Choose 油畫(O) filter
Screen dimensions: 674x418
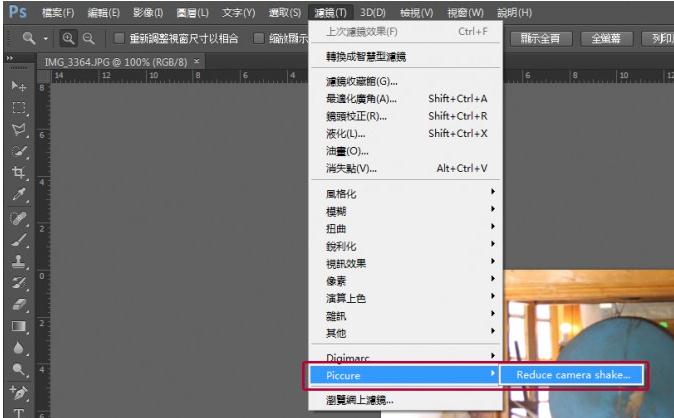406,151
